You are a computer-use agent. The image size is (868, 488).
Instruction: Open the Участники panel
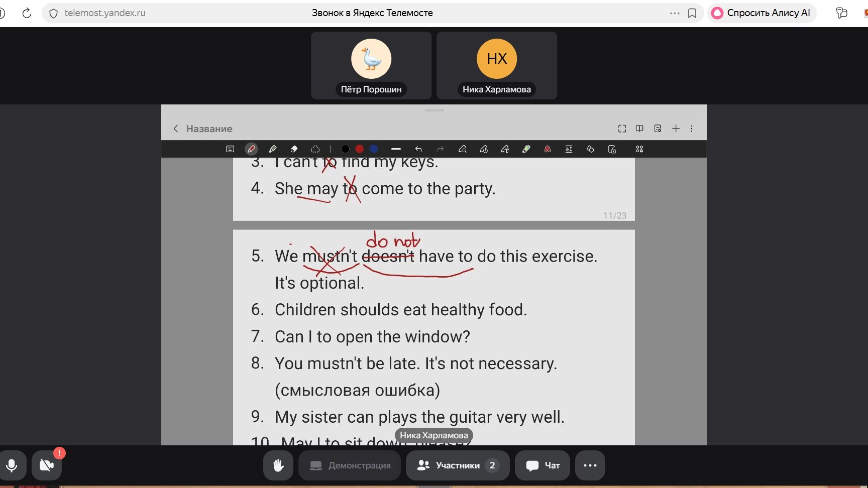click(x=458, y=465)
